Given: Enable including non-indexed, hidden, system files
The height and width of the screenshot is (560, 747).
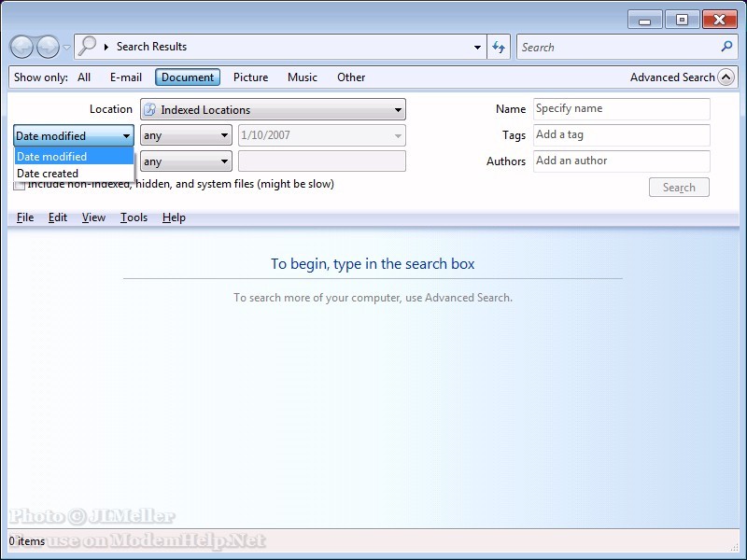Looking at the screenshot, I should 19,185.
